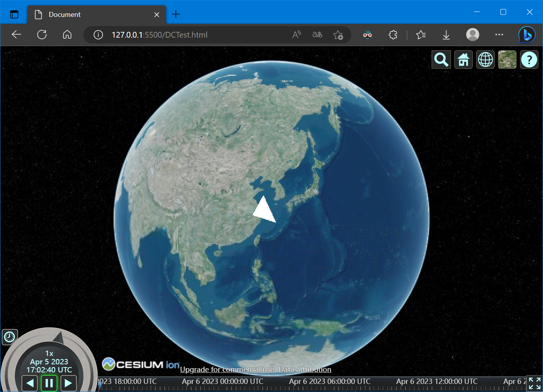Click timeline at Apr 6 2023 12:00:00 UTC

[x=437, y=381]
